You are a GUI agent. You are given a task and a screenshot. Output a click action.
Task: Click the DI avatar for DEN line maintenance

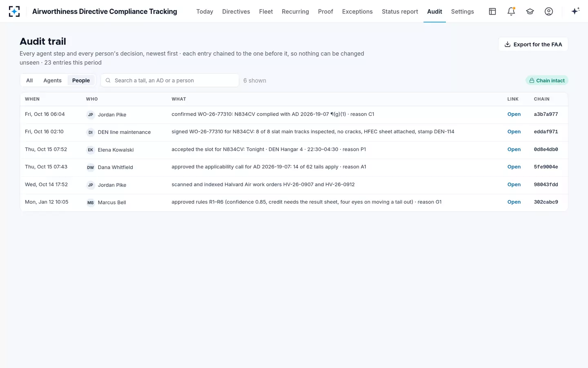pos(91,132)
